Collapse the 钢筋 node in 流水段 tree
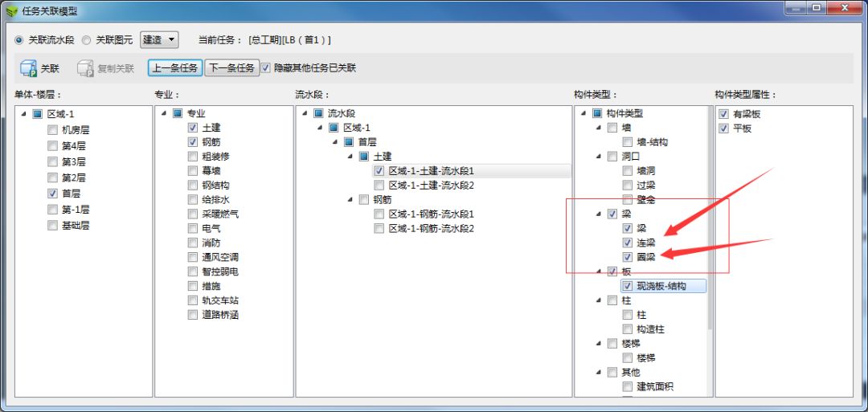The height and width of the screenshot is (412, 868). (x=350, y=200)
